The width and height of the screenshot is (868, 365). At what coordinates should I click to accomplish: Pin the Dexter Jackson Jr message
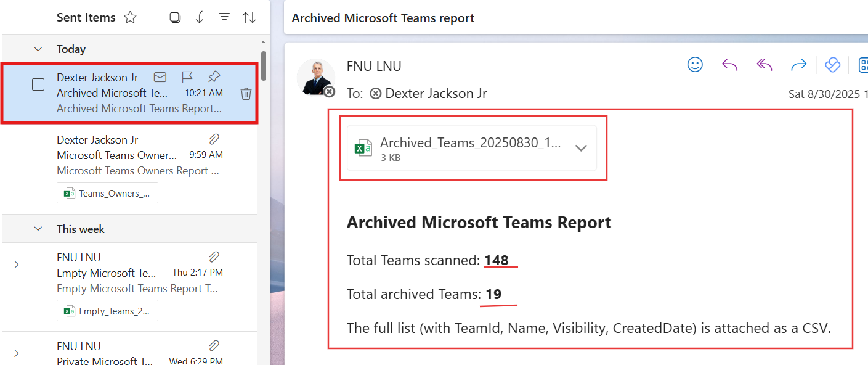[x=214, y=77]
